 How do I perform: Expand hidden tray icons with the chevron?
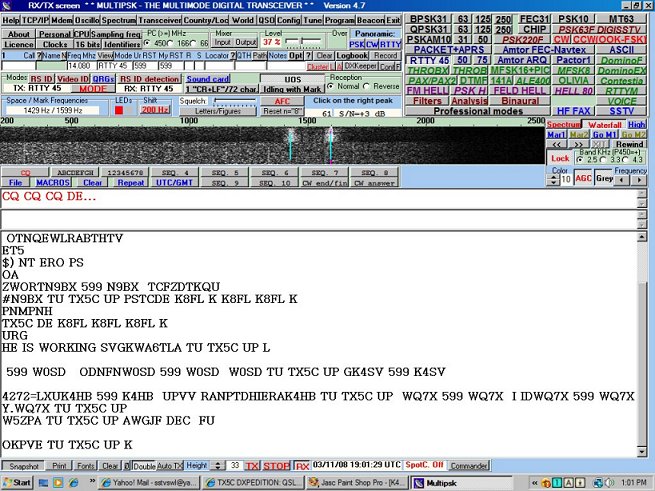click(x=535, y=483)
